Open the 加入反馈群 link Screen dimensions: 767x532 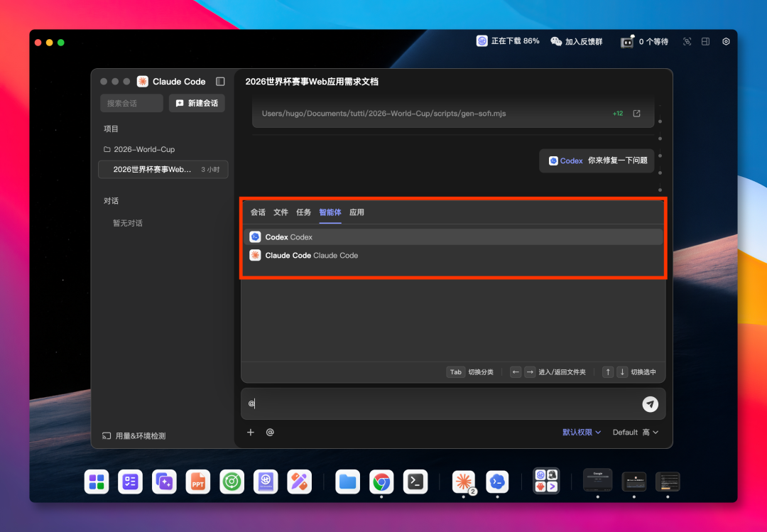pos(584,42)
